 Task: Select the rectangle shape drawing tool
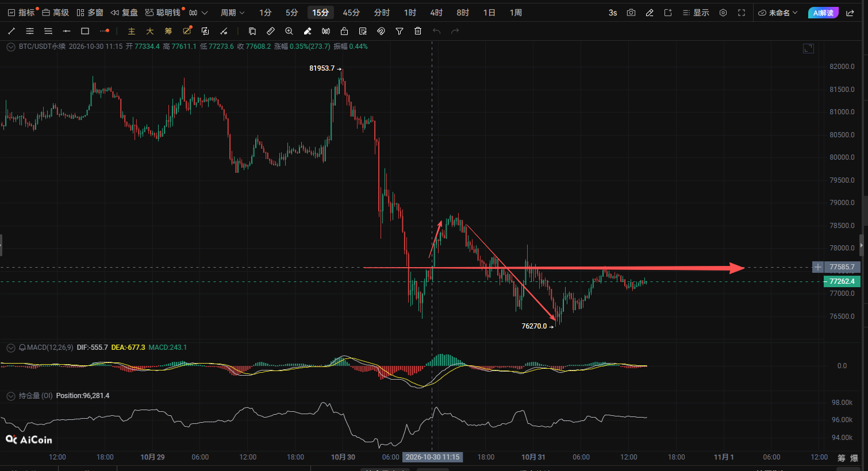point(85,31)
